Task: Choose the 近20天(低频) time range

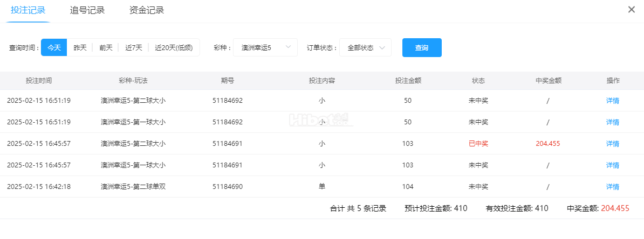Action: coord(174,47)
